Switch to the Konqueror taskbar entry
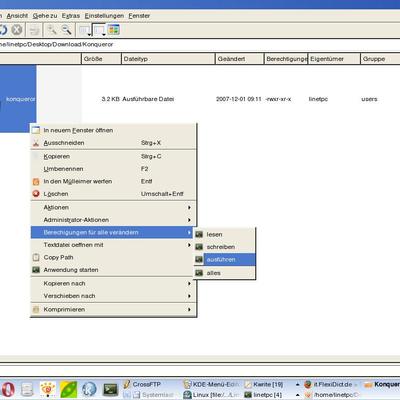 coord(382,384)
